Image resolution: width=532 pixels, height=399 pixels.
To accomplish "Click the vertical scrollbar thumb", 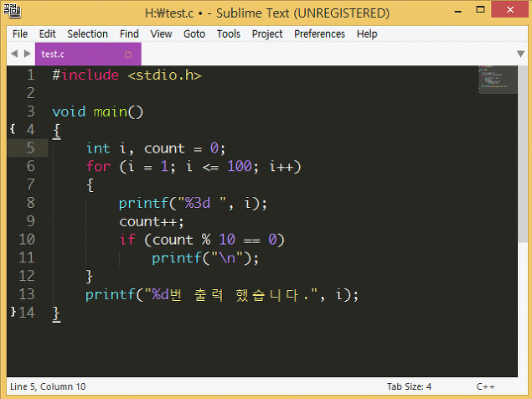I will (523, 154).
